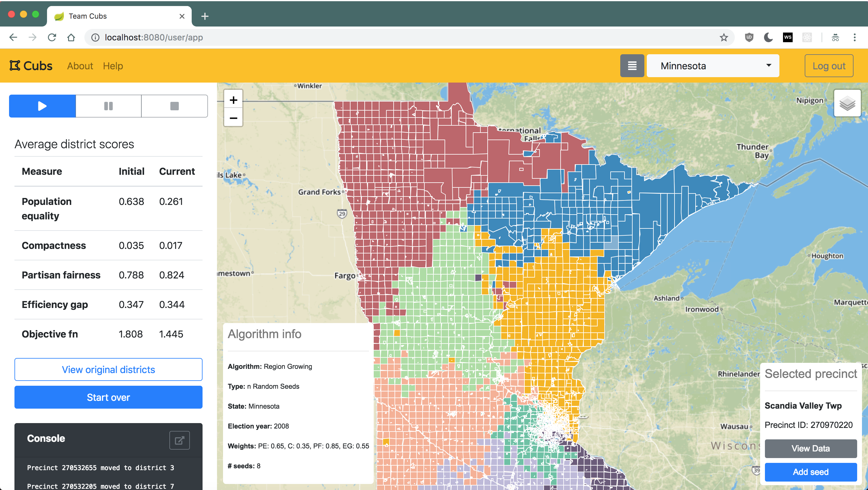The height and width of the screenshot is (490, 868).
Task: Click the View original districts button
Action: pos(108,368)
